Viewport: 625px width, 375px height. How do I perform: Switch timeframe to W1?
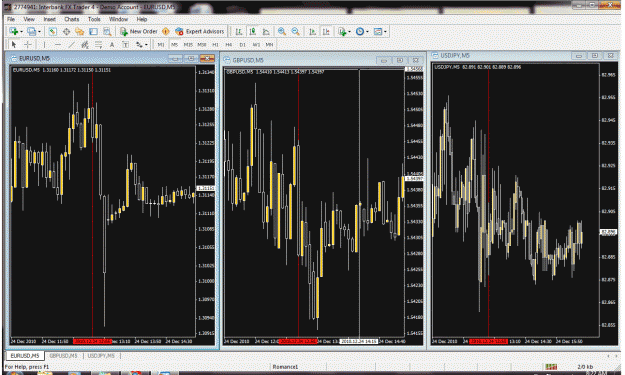pyautogui.click(x=256, y=45)
